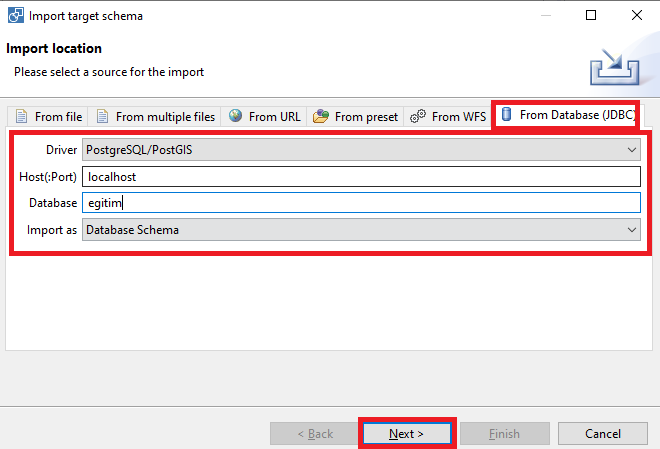
Task: Maximize the Import target schema dialog
Action: [x=591, y=15]
